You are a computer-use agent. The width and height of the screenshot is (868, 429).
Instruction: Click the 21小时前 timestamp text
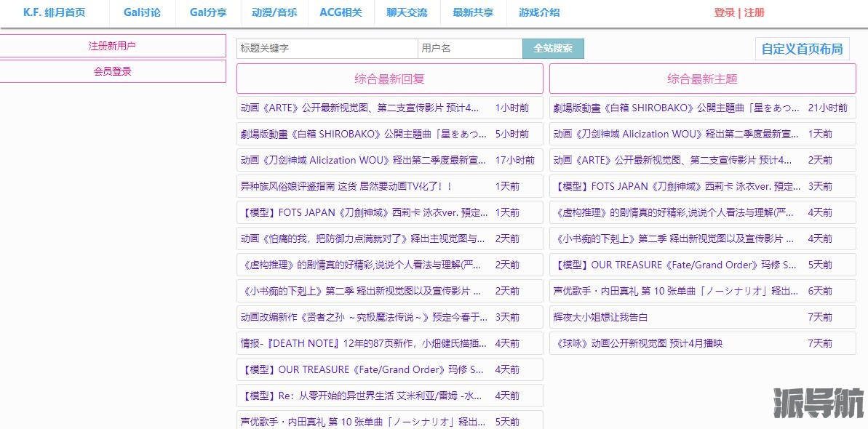point(827,108)
